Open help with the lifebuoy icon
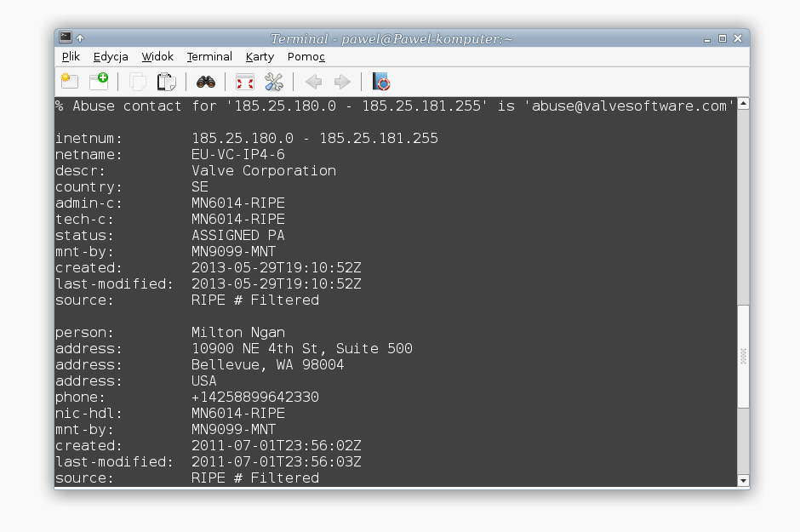Screen dimensions: 800x532 coord(381,82)
